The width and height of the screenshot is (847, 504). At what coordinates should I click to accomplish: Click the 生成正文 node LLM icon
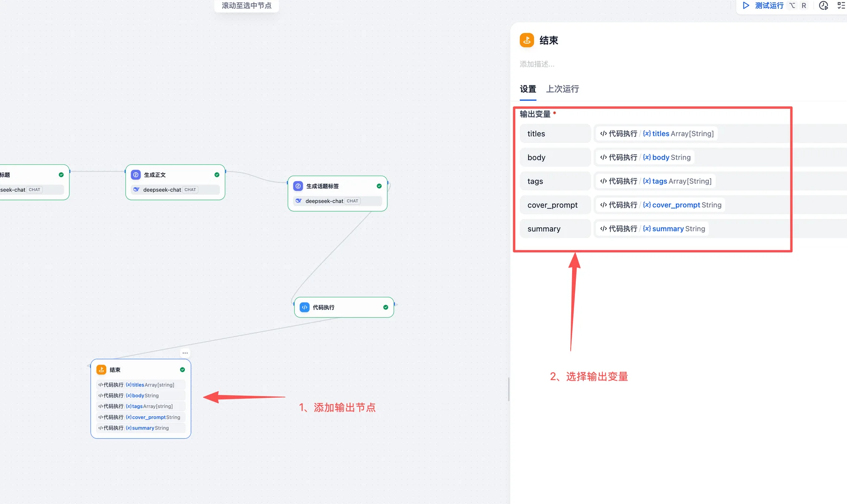(136, 175)
